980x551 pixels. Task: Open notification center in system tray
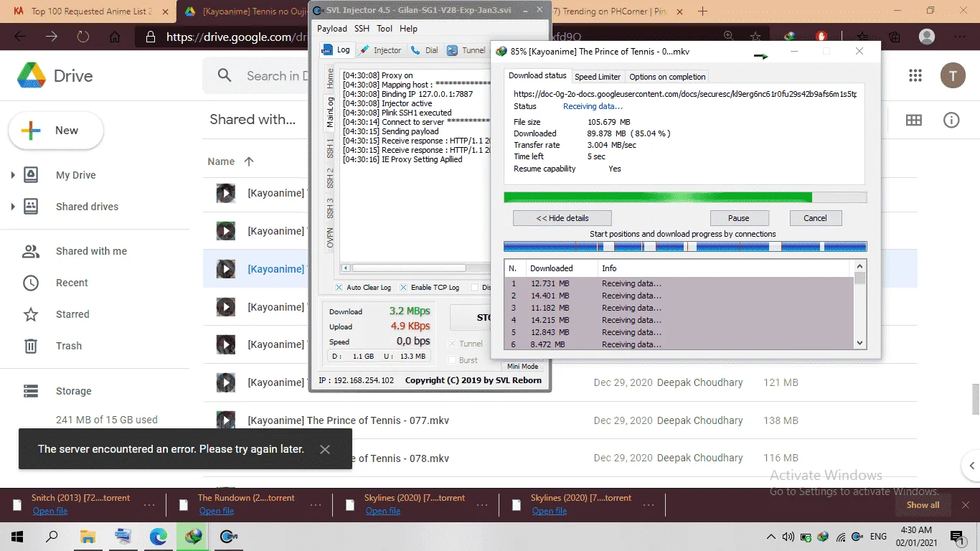pyautogui.click(x=956, y=537)
